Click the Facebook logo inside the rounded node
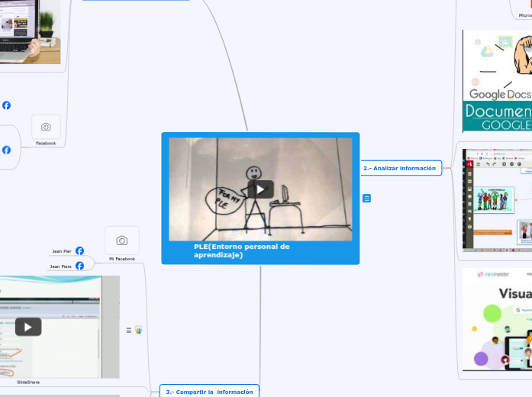The image size is (532, 397). 6,150
